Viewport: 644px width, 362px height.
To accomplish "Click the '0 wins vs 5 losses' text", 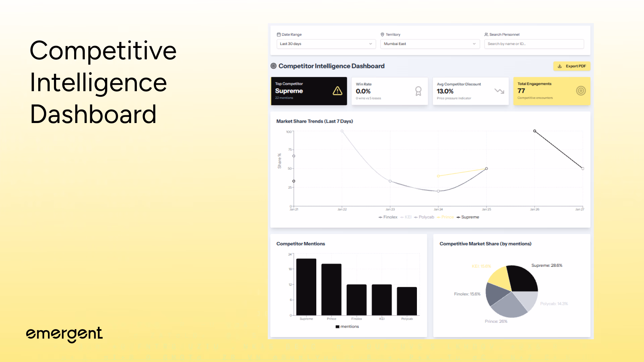I will (368, 98).
